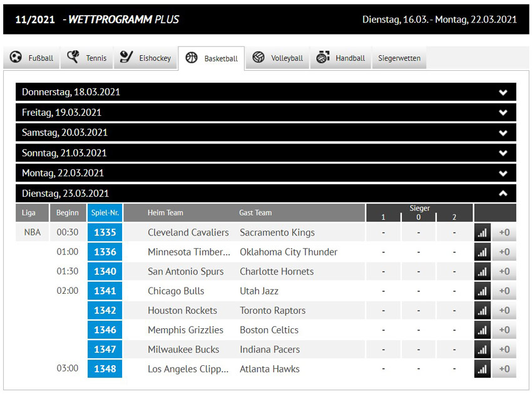Select draw odds for Houston Rockets game
This screenshot has height=394, width=532.
418,310
